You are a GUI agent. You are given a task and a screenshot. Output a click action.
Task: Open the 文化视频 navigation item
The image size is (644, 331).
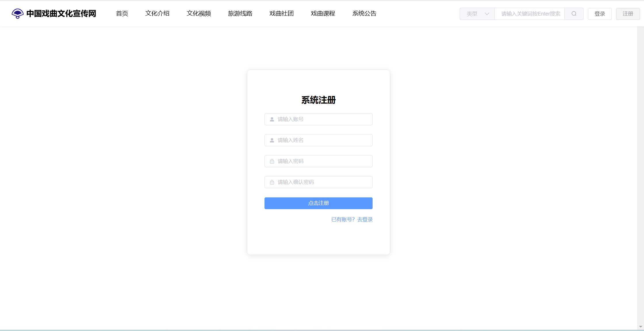tap(199, 14)
